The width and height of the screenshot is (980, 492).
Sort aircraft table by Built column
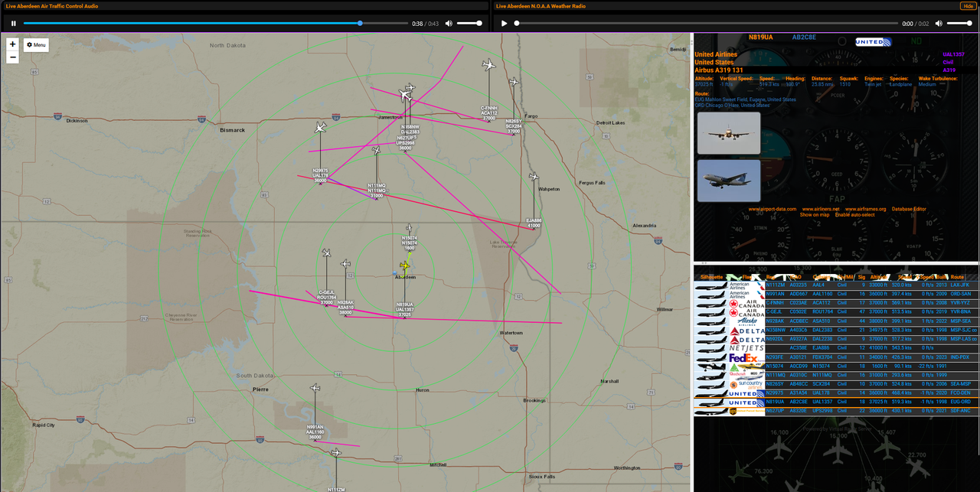pos(941,277)
